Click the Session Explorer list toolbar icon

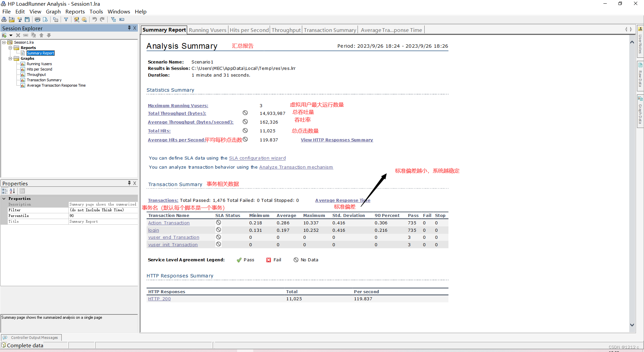pyautogui.click(x=56, y=19)
